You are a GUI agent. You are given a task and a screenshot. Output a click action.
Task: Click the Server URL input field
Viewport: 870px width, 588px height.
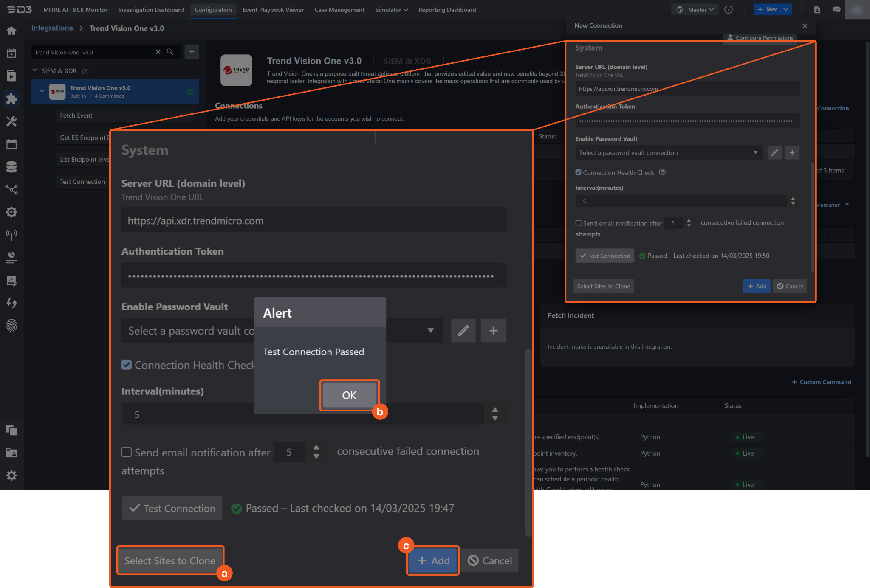coord(314,221)
